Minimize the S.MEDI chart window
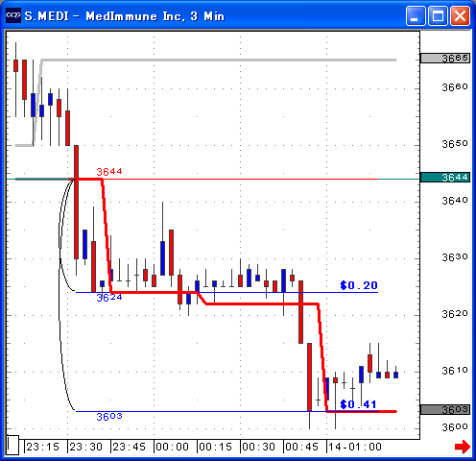 [x=416, y=15]
